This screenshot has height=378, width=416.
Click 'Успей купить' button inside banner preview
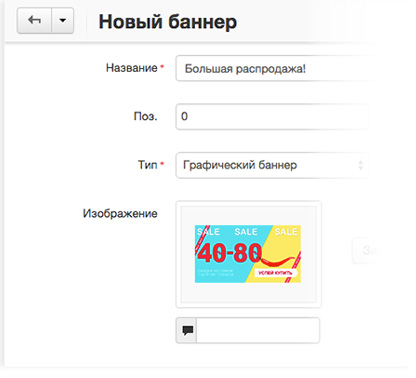click(x=276, y=273)
